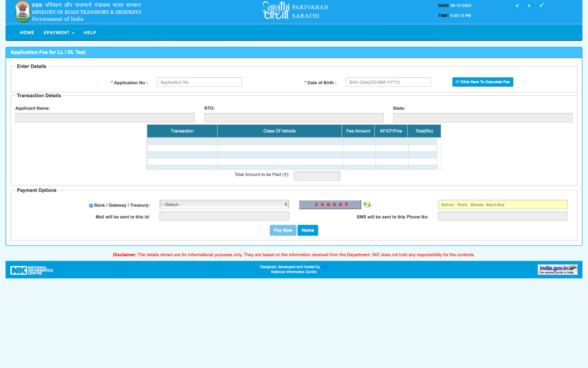
Task: Focus the Application No input field
Action: pyautogui.click(x=199, y=82)
